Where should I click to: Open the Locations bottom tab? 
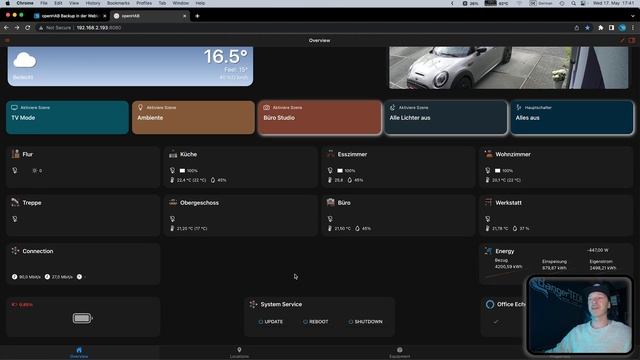click(x=239, y=352)
